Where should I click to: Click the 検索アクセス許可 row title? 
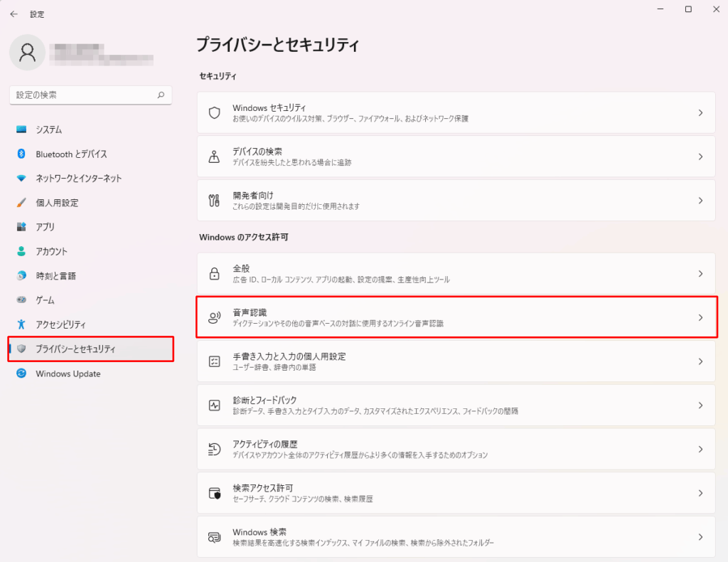[x=263, y=488]
